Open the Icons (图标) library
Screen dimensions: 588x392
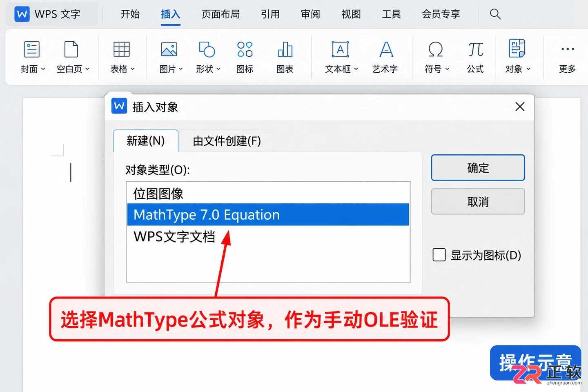245,49
